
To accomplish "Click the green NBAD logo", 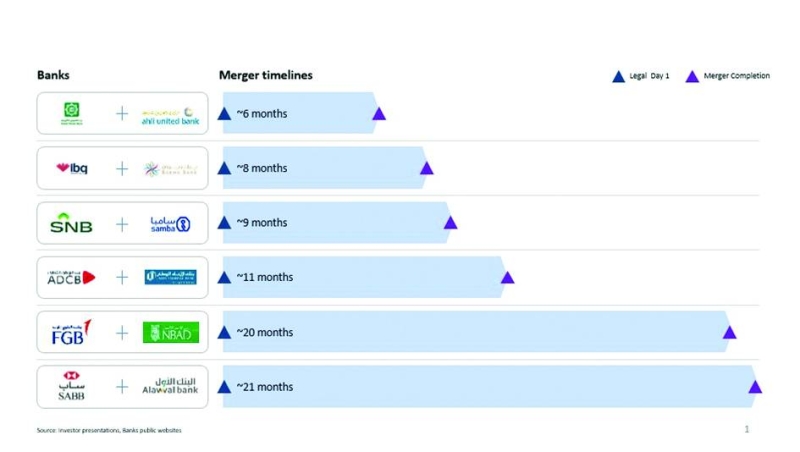I will point(170,332).
